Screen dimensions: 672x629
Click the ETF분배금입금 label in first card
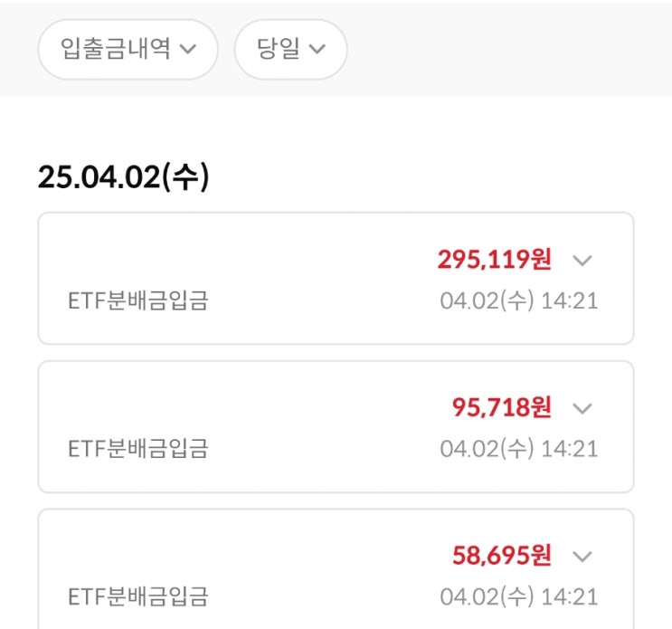tap(138, 300)
